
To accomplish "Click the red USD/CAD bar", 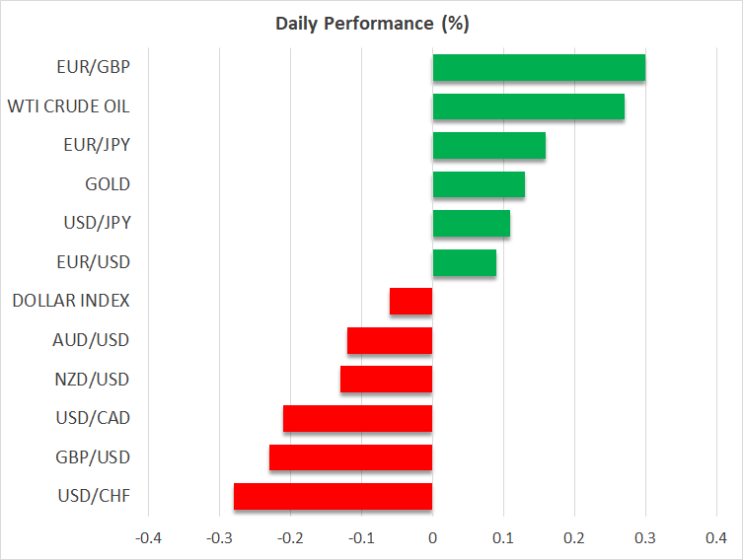I will pos(357,418).
